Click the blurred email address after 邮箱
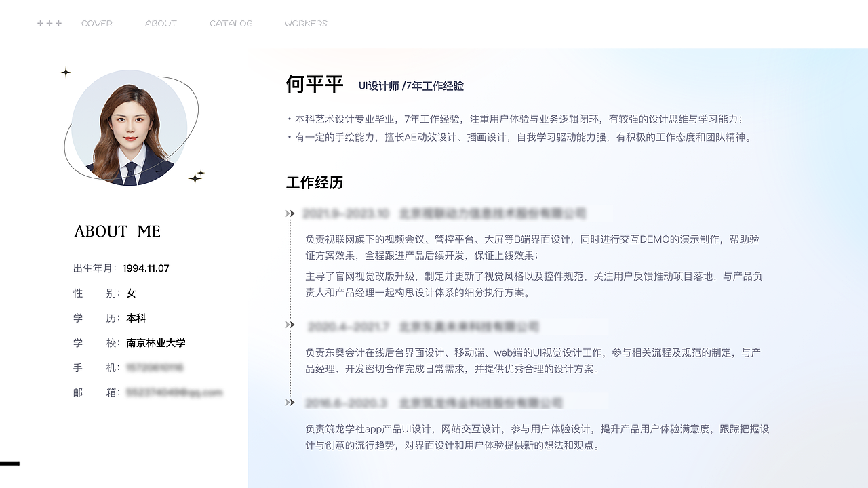 (174, 392)
